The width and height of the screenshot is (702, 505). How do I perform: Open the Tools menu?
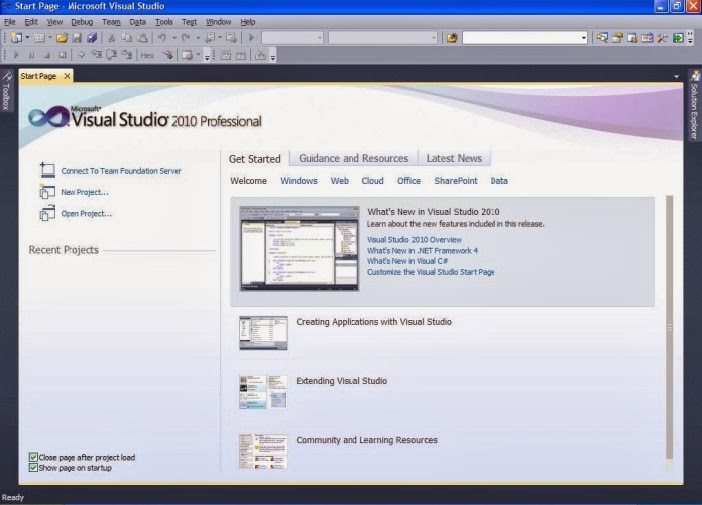coord(164,22)
